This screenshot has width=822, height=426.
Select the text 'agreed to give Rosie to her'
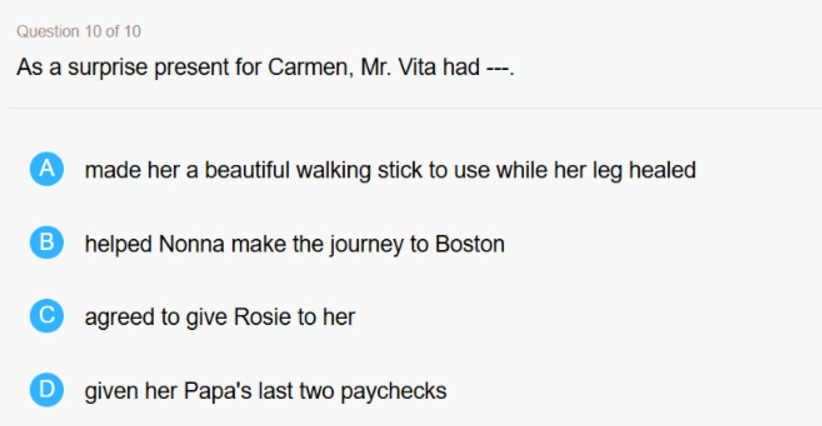pos(220,317)
